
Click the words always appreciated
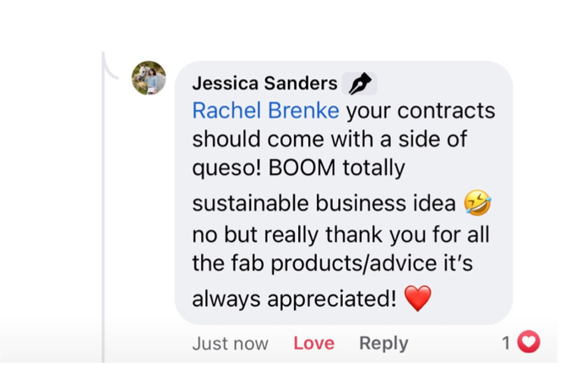294,299
